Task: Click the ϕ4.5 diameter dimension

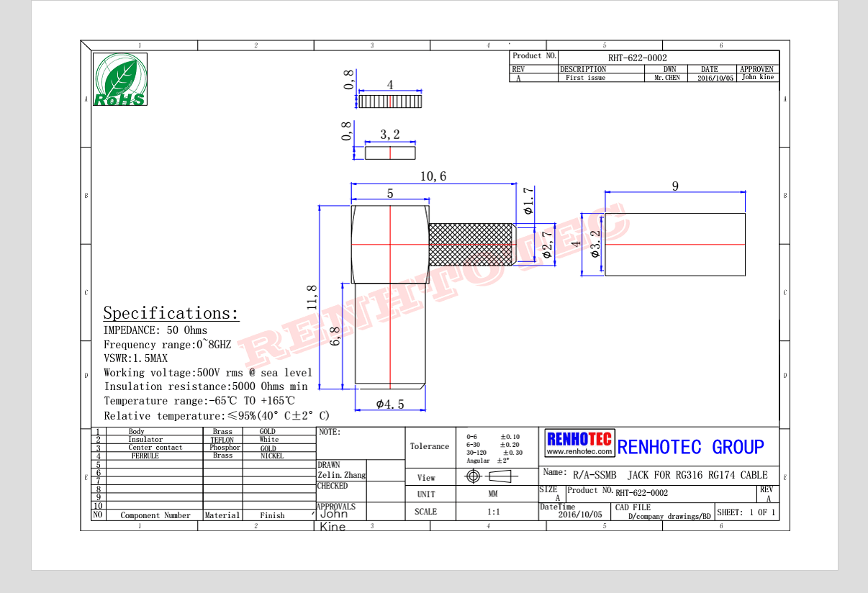Action: pos(389,404)
